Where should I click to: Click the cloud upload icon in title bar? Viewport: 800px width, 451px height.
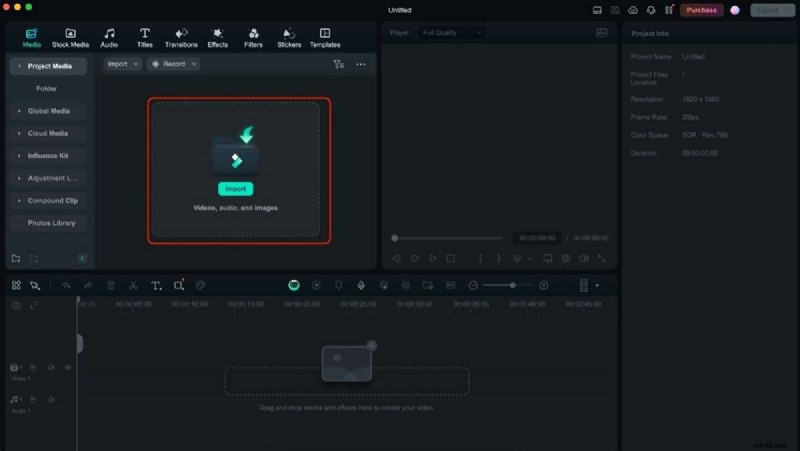point(633,10)
